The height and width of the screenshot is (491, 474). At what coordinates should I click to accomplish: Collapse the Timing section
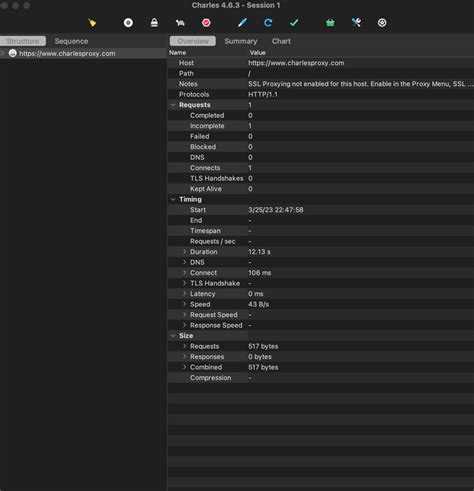pyautogui.click(x=173, y=199)
